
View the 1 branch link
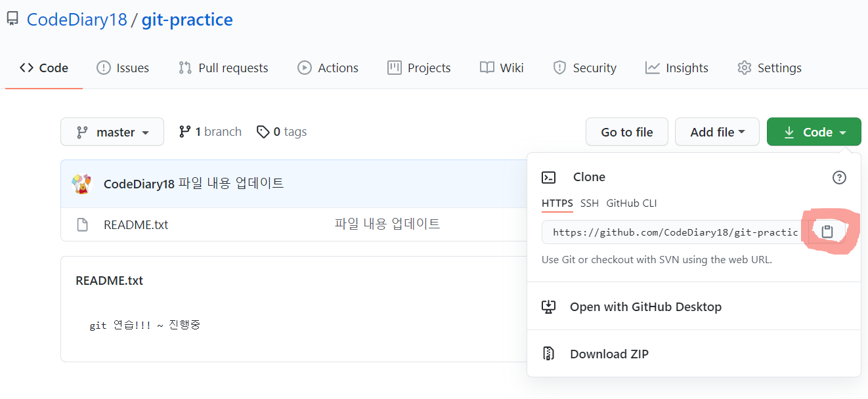210,132
